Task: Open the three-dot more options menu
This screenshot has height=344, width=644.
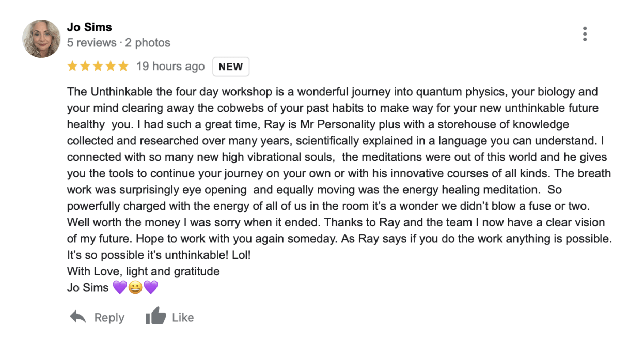Action: [585, 34]
